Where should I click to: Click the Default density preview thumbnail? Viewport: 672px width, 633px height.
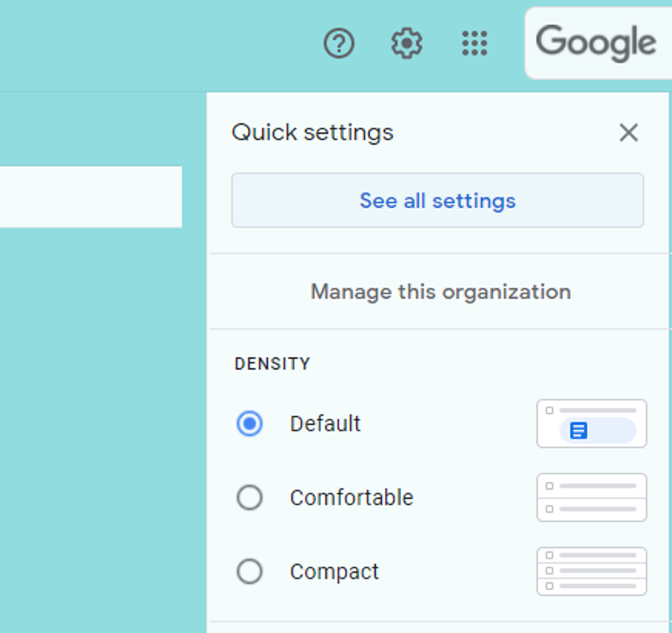[591, 424]
